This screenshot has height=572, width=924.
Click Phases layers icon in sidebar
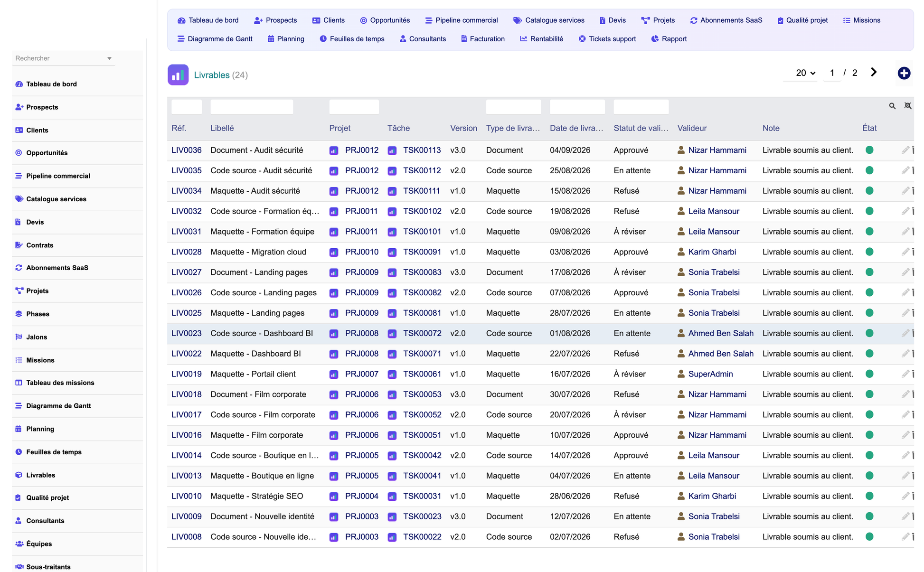click(x=19, y=314)
